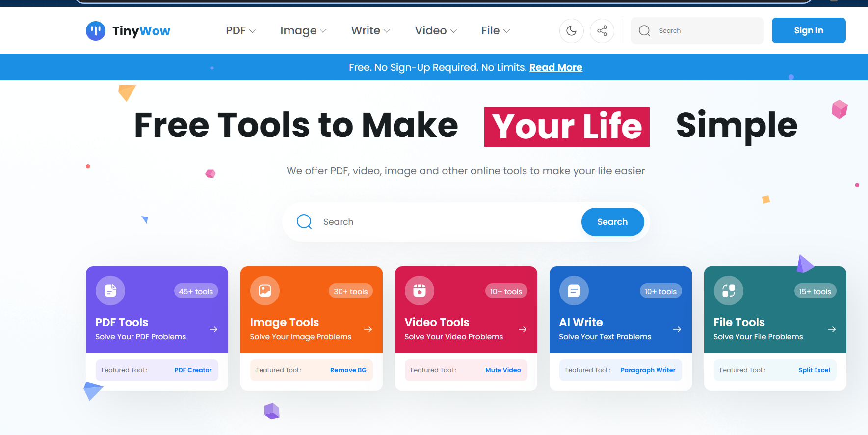
Task: Click "Solve Your Text Problems" text
Action: [x=605, y=337]
